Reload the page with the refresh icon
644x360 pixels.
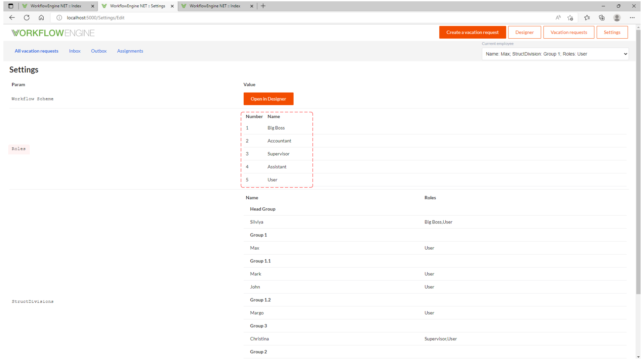click(27, 18)
